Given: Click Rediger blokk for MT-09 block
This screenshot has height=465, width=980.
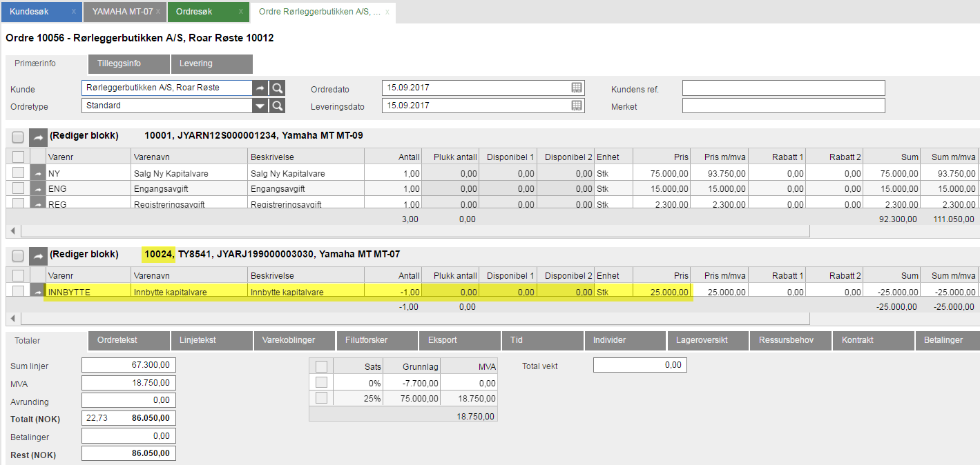Looking at the screenshot, I should click(x=84, y=136).
